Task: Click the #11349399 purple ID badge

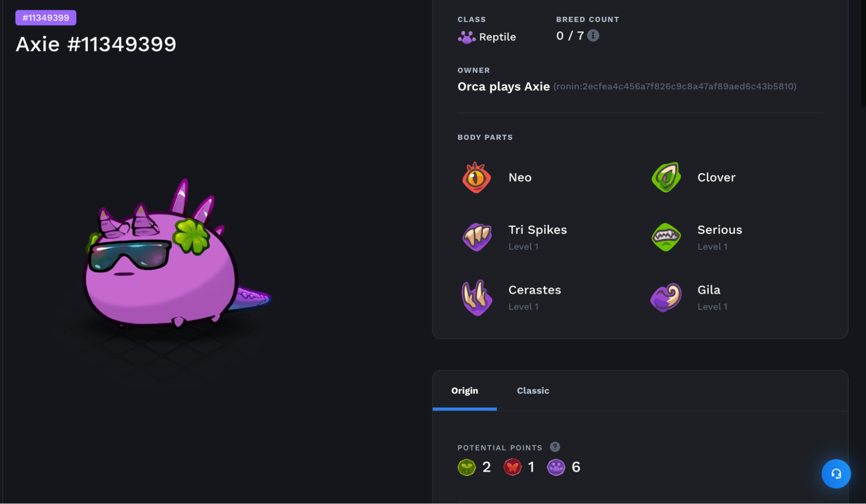Action: (46, 18)
